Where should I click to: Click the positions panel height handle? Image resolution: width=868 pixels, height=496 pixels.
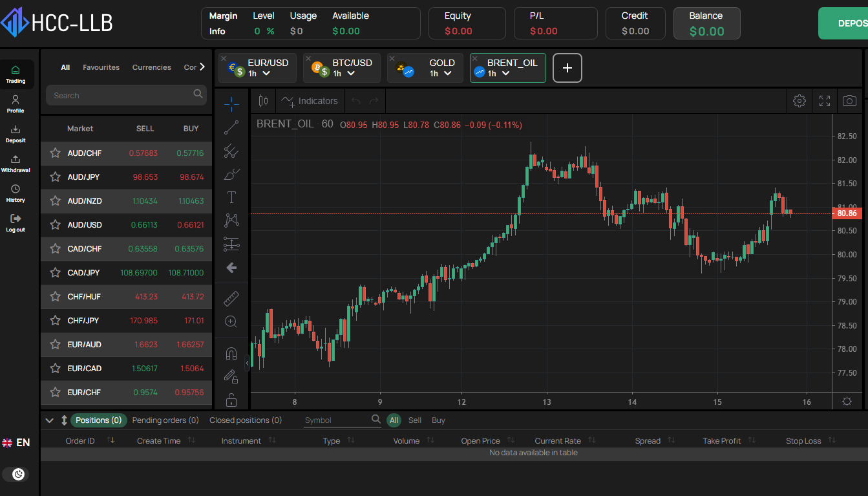64,420
